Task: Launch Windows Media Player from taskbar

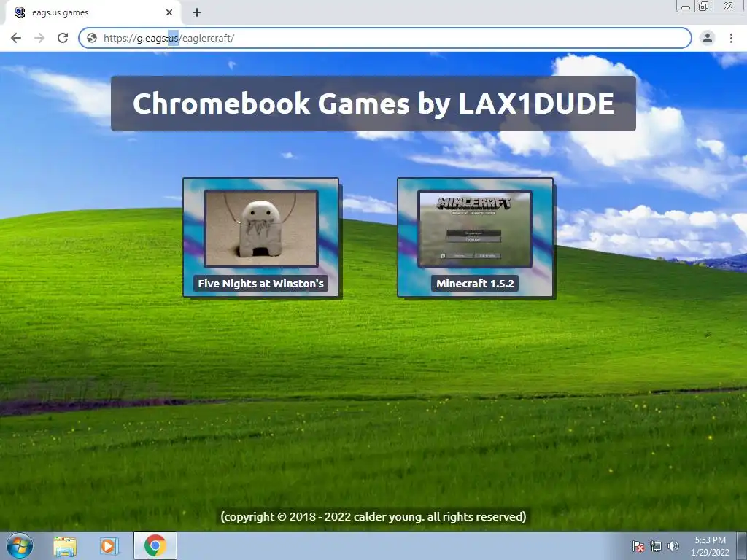Action: pyautogui.click(x=109, y=546)
